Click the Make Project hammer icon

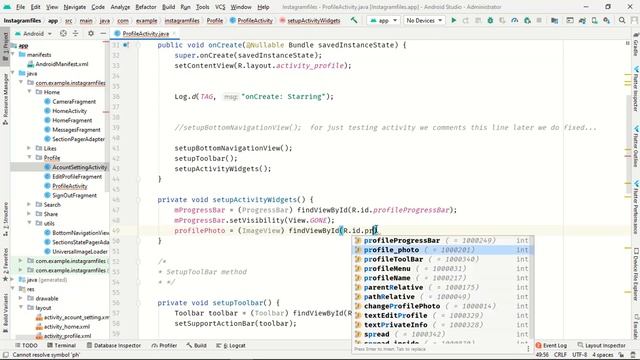(354, 20)
